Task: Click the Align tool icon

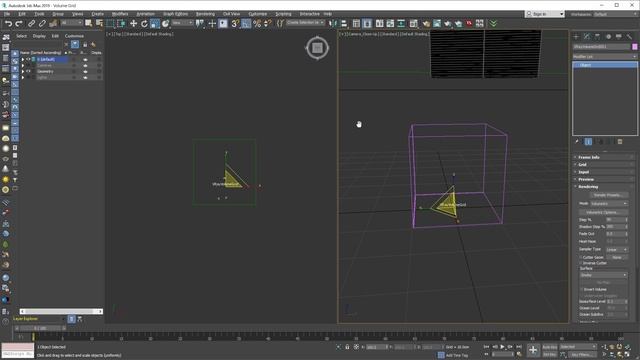Action: click(x=344, y=24)
